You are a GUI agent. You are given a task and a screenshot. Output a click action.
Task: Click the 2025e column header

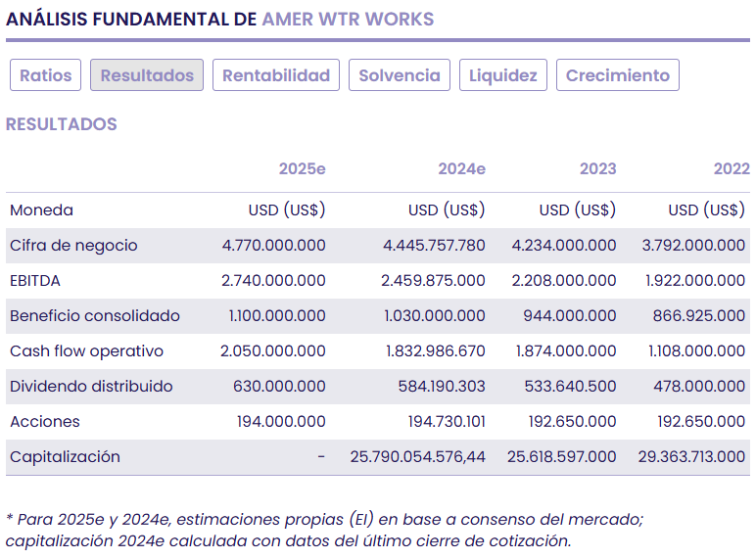303,168
